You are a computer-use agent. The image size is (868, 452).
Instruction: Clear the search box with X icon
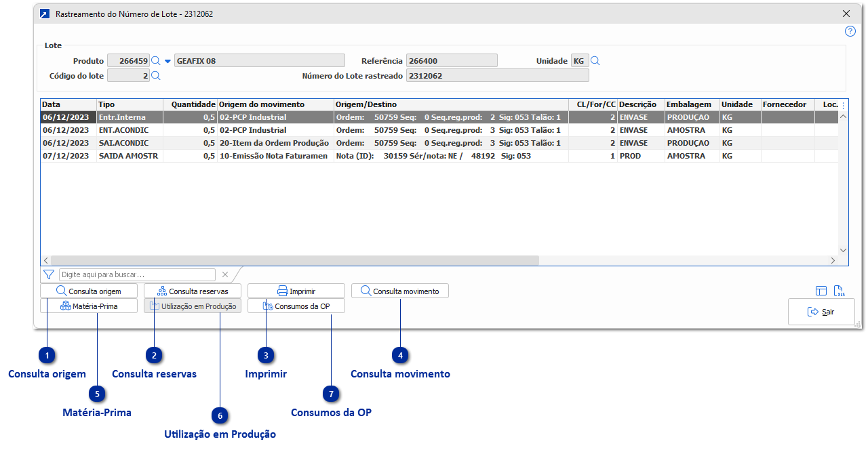pyautogui.click(x=225, y=274)
